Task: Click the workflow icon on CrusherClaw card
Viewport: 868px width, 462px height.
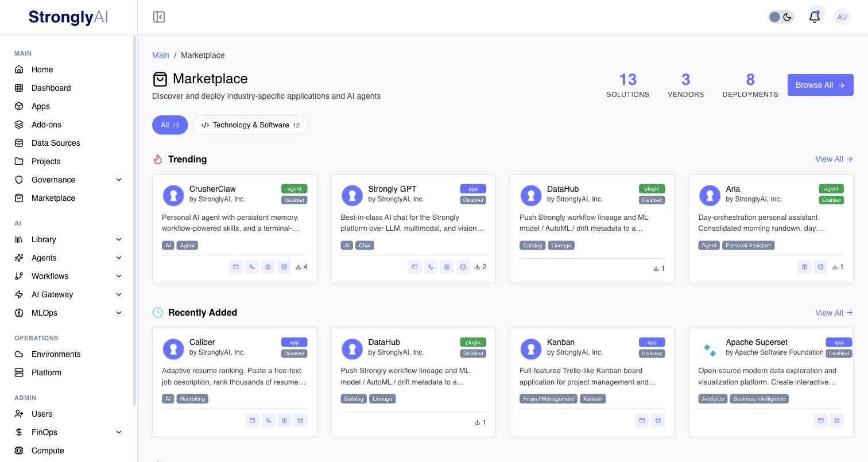Action: pyautogui.click(x=252, y=267)
